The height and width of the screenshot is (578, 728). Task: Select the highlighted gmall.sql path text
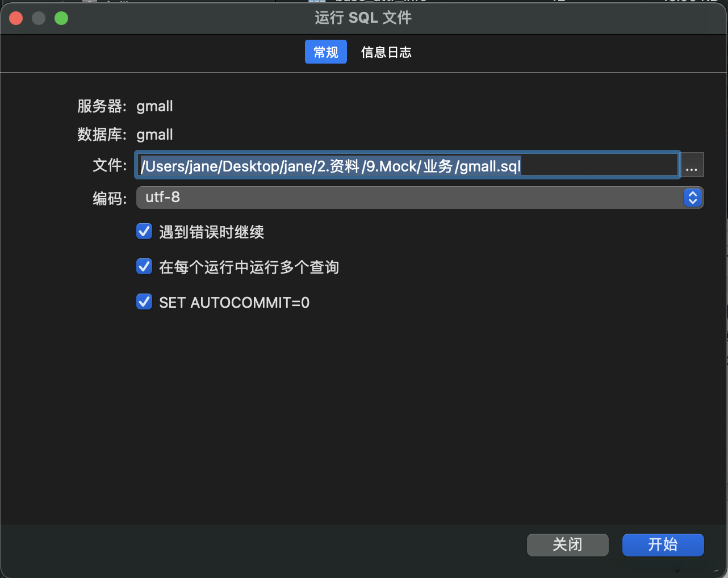(329, 165)
